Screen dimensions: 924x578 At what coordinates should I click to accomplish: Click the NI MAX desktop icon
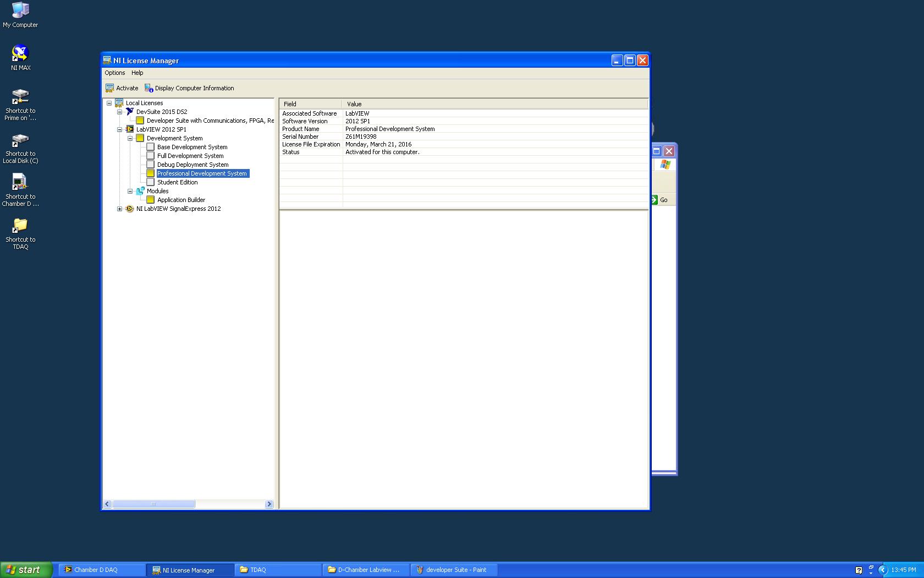(x=20, y=53)
